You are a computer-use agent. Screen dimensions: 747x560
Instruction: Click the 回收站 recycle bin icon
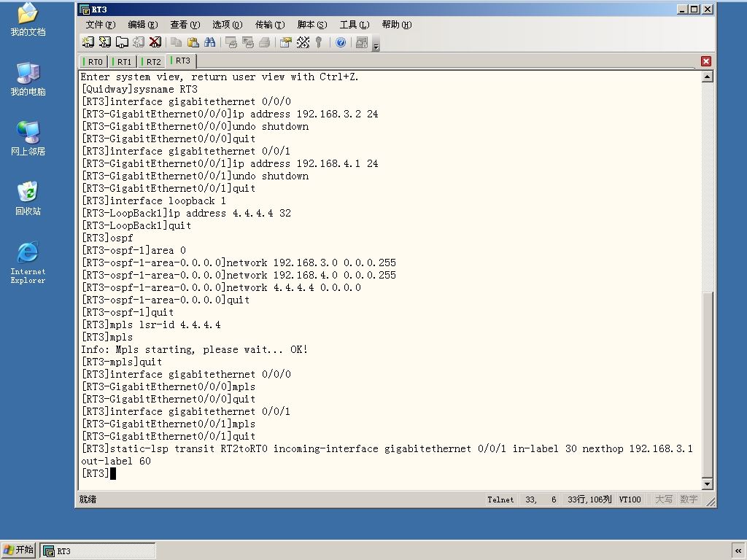click(x=28, y=198)
